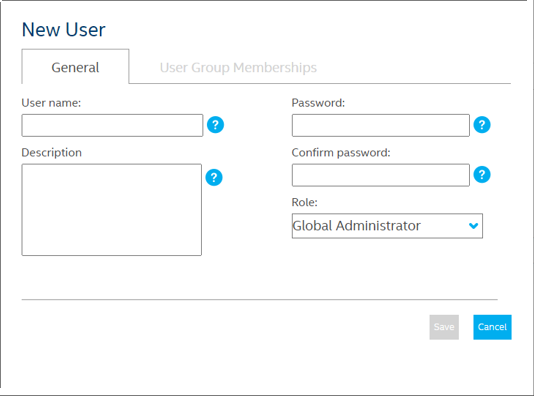Click the "Password:" label text
Viewport: 534px width, 398px height.
318,103
